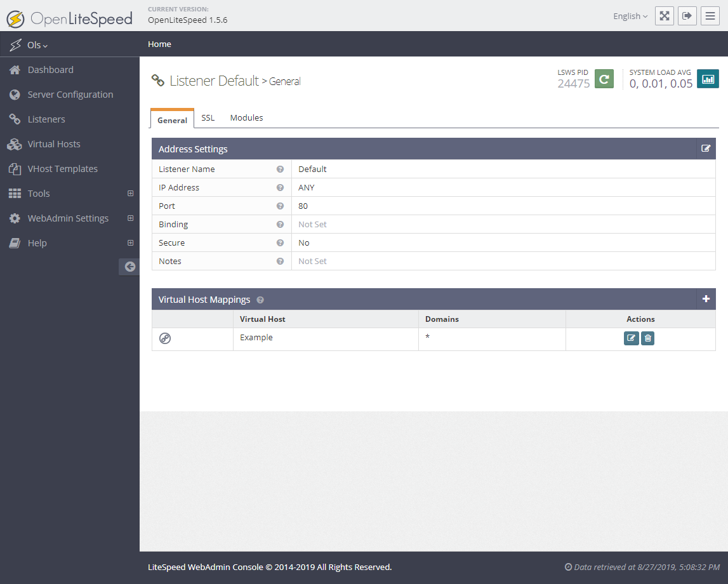Viewport: 728px width, 584px height.
Task: Click the Virtual Host column header
Action: click(262, 319)
